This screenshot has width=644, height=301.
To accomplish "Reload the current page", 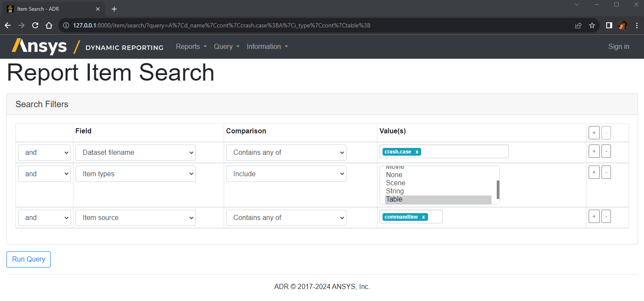I will point(35,25).
